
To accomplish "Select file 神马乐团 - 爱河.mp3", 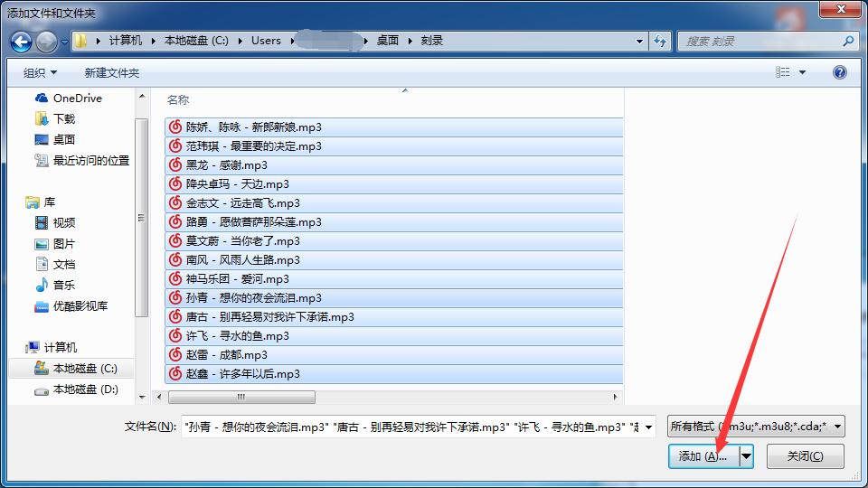I will point(393,279).
